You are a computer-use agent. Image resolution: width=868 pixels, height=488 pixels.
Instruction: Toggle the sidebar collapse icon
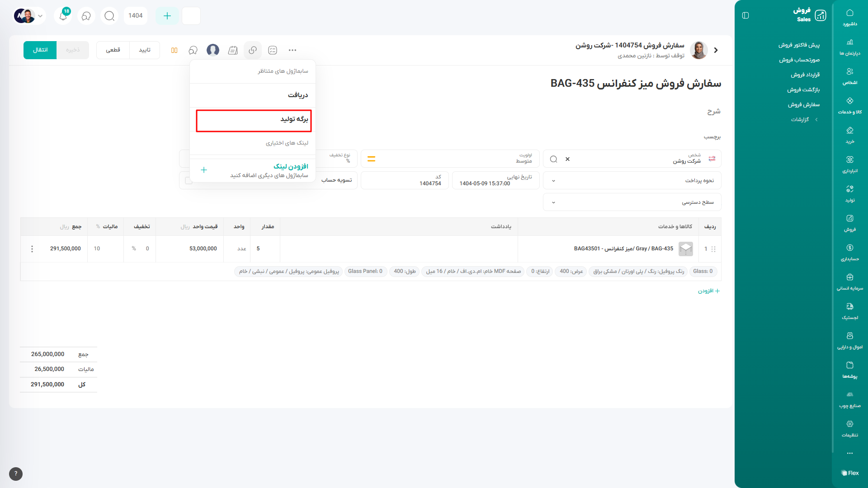[745, 15]
